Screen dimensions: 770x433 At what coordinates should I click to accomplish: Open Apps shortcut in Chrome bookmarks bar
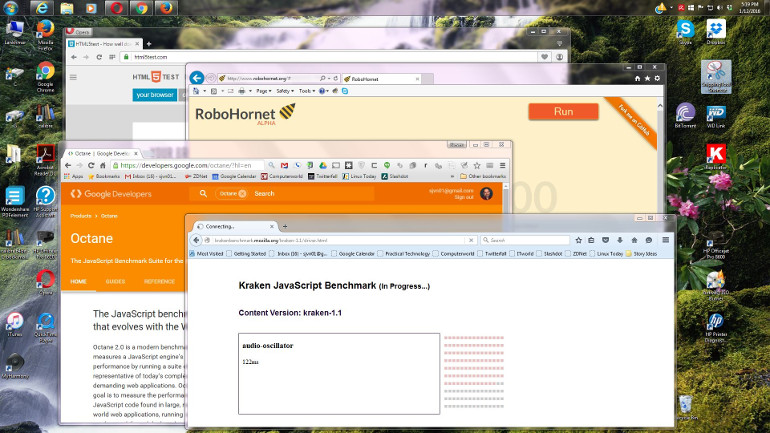(x=74, y=176)
